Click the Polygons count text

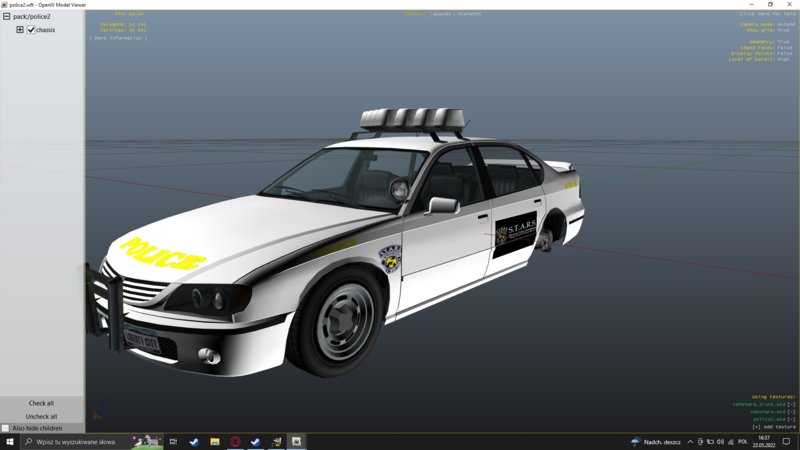122,24
